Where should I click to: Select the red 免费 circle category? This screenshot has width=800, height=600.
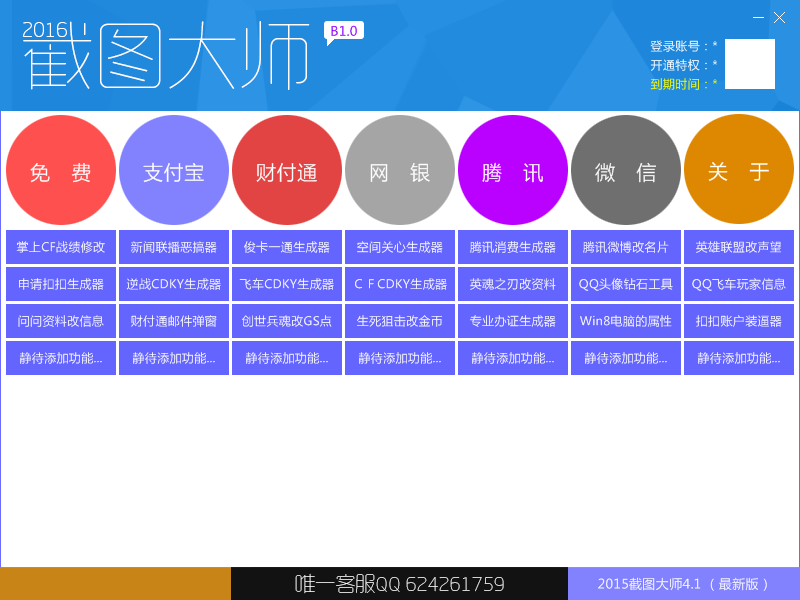tap(61, 170)
